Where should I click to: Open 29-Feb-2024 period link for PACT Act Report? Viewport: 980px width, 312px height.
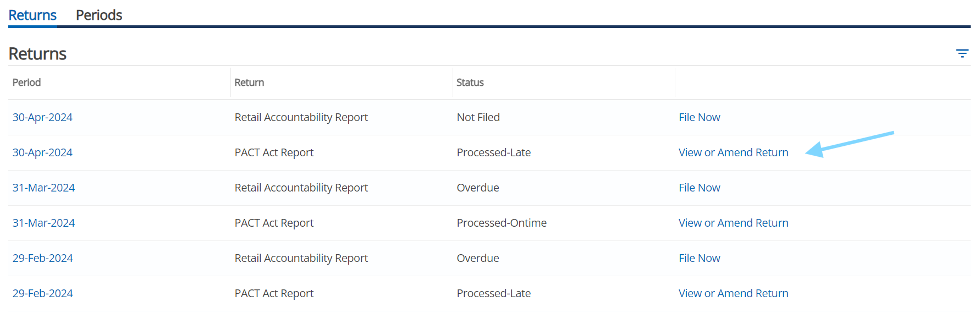(42, 293)
